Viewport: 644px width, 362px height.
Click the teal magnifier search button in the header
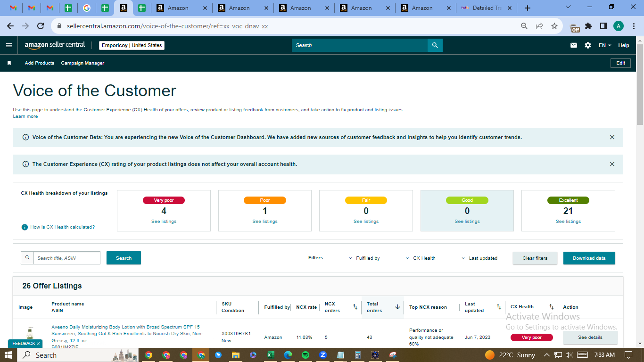pos(435,45)
